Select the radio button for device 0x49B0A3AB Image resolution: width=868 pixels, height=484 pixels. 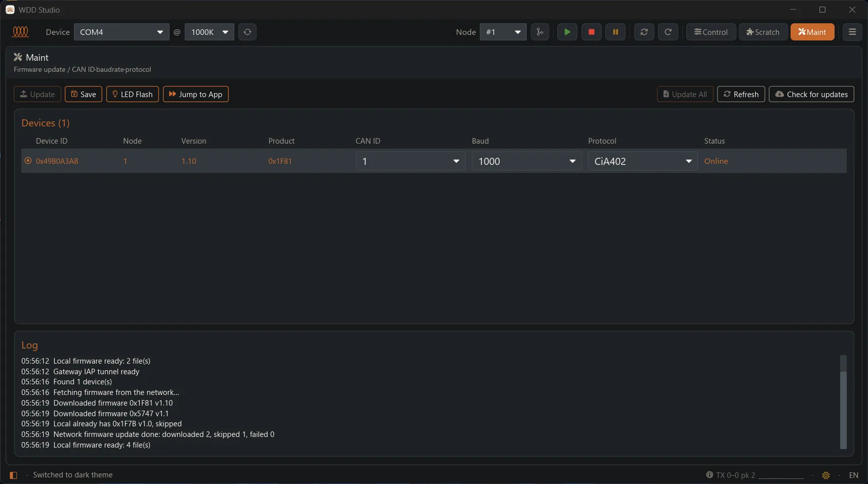point(28,161)
